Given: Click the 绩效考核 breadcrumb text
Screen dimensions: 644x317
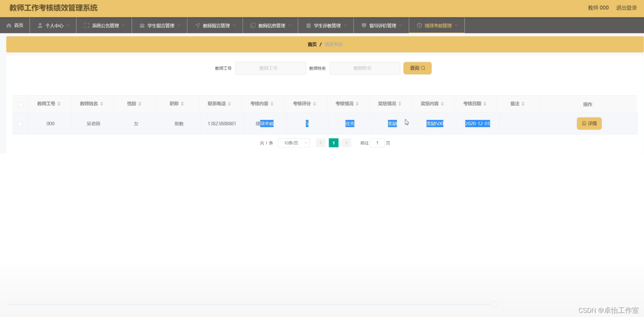Looking at the screenshot, I should (333, 44).
